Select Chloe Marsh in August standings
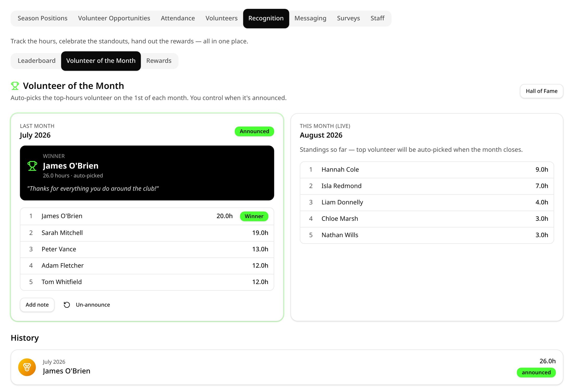 [427, 219]
